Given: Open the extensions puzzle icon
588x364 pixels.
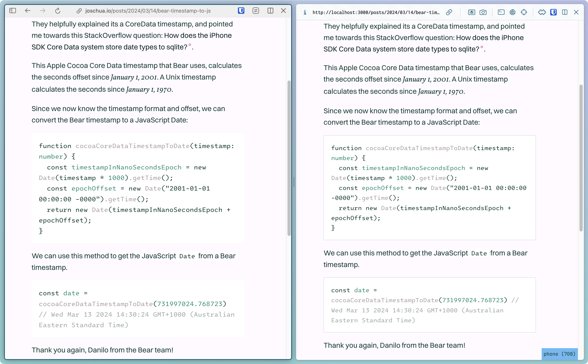Looking at the screenshot, I should [x=542, y=12].
